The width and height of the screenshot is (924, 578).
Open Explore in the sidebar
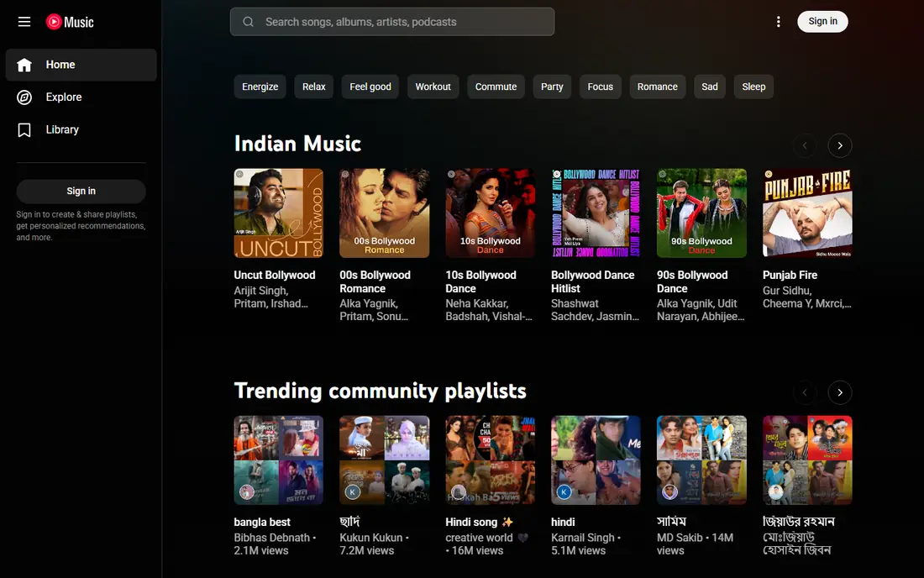tap(81, 97)
